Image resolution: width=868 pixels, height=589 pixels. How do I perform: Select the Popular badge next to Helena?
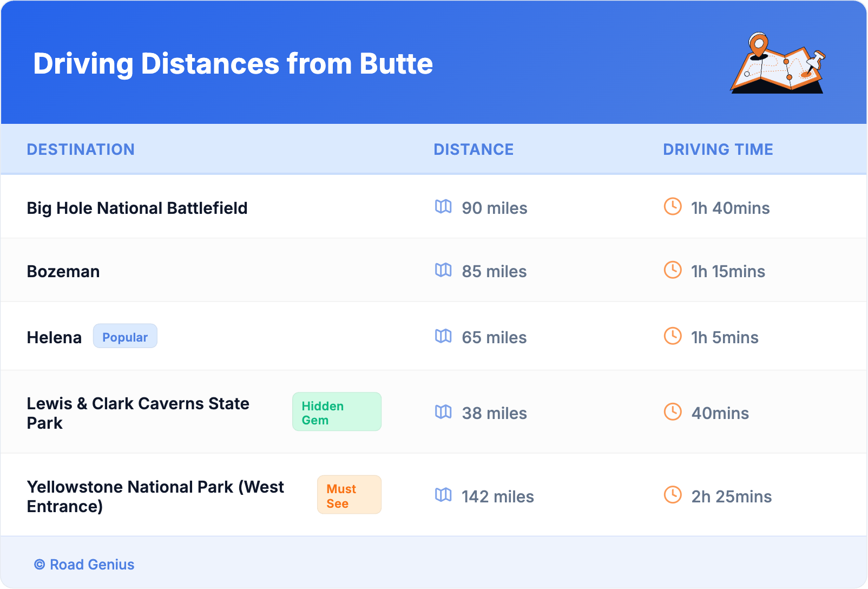(x=125, y=337)
